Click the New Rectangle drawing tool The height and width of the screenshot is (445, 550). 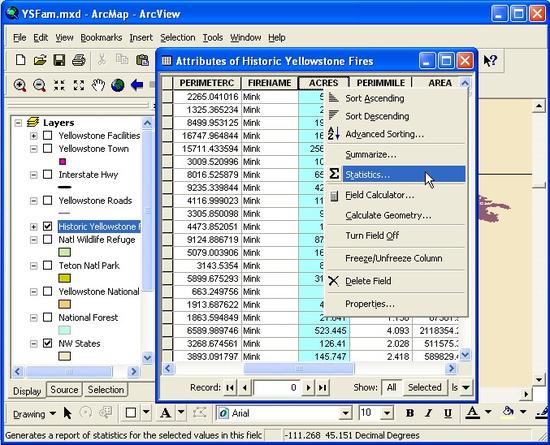[x=131, y=413]
